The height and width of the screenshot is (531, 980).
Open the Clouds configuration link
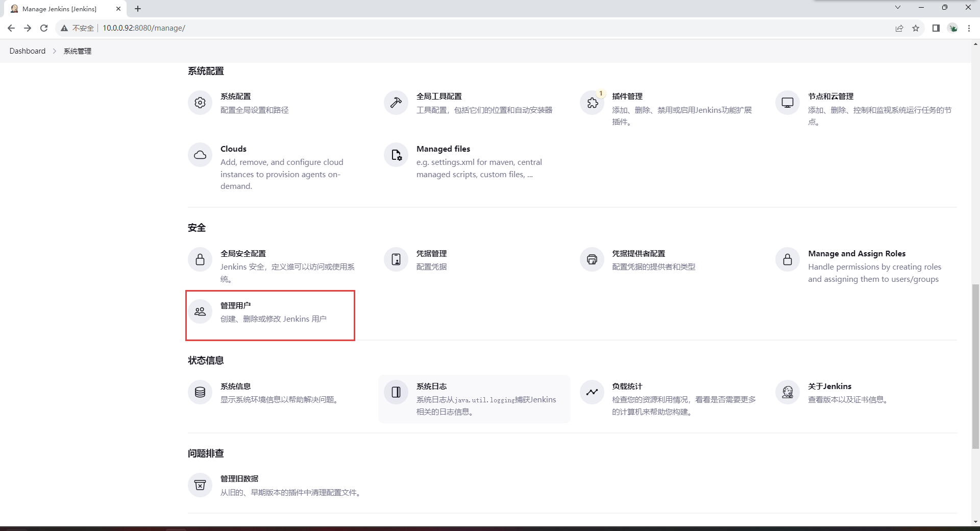233,149
